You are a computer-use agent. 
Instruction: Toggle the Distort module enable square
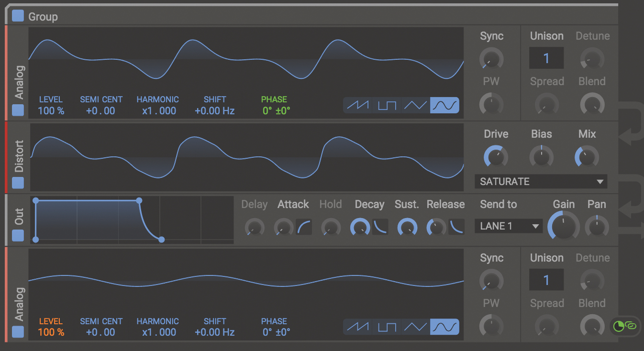click(18, 183)
